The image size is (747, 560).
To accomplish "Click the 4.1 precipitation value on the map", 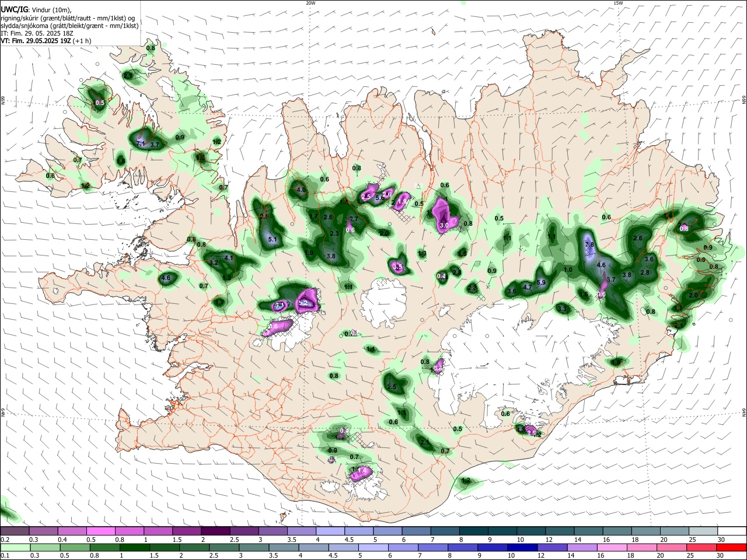I will [229, 258].
